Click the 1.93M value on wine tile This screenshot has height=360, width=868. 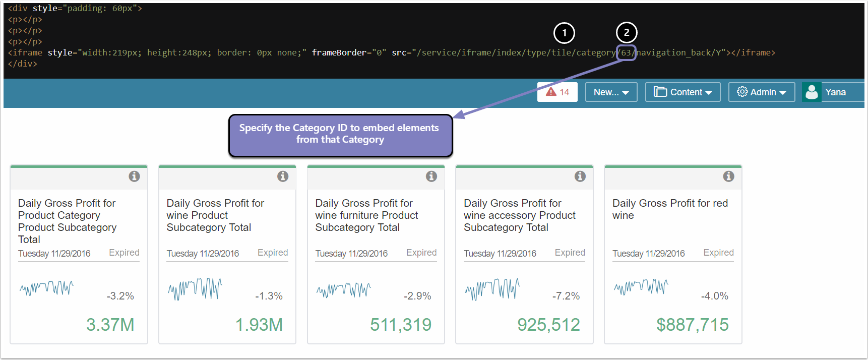click(259, 325)
